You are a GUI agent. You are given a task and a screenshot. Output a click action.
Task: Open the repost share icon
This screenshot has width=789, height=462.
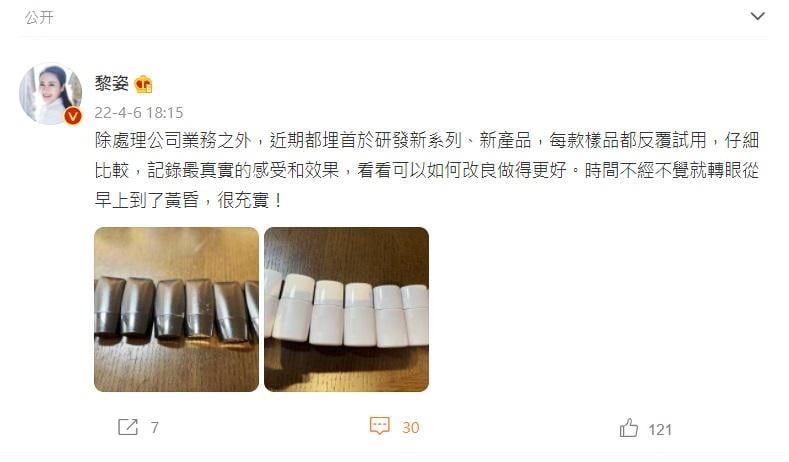coord(128,427)
